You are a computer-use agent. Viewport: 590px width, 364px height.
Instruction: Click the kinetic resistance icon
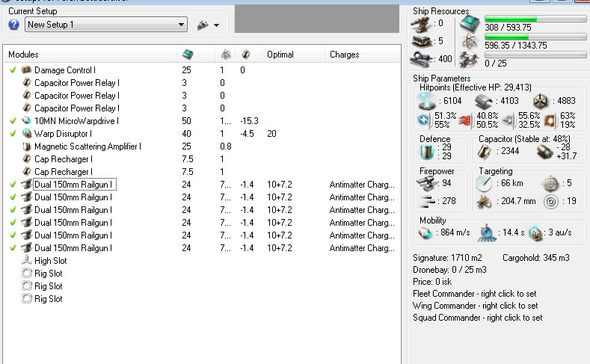[508, 120]
